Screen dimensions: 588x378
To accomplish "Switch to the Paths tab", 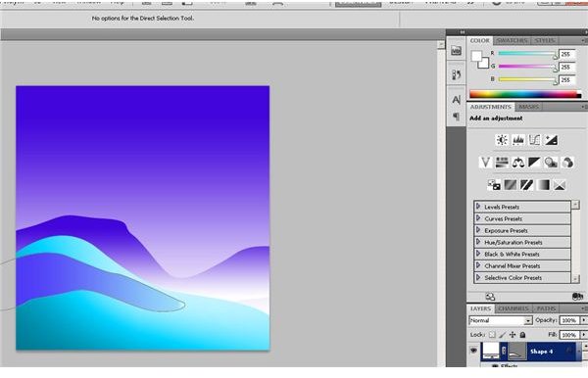I will click(x=546, y=308).
